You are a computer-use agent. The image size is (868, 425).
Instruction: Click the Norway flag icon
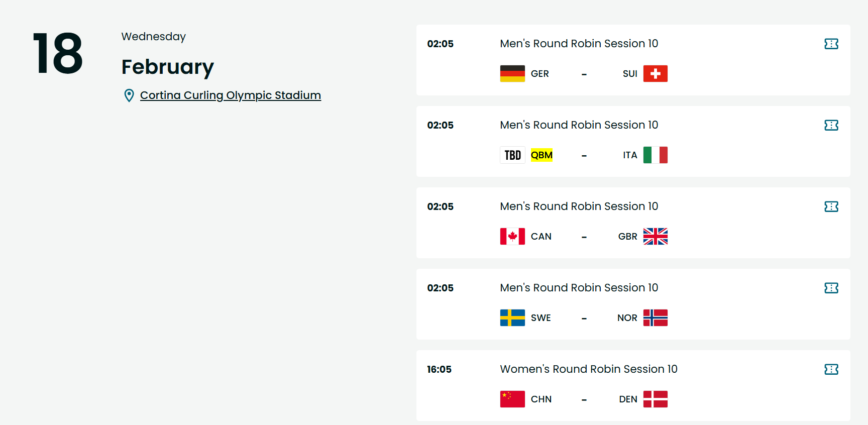[x=656, y=318]
